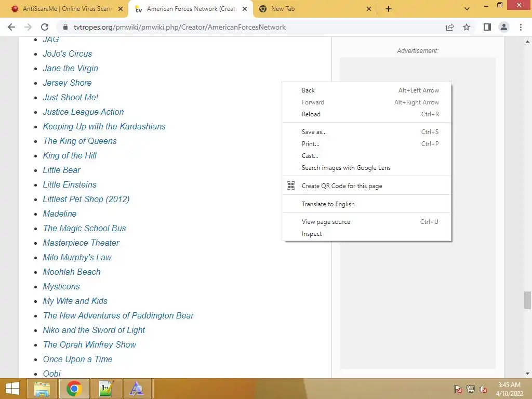The height and width of the screenshot is (399, 532).
Task: Switch to the New Tab tab
Action: tap(315, 9)
